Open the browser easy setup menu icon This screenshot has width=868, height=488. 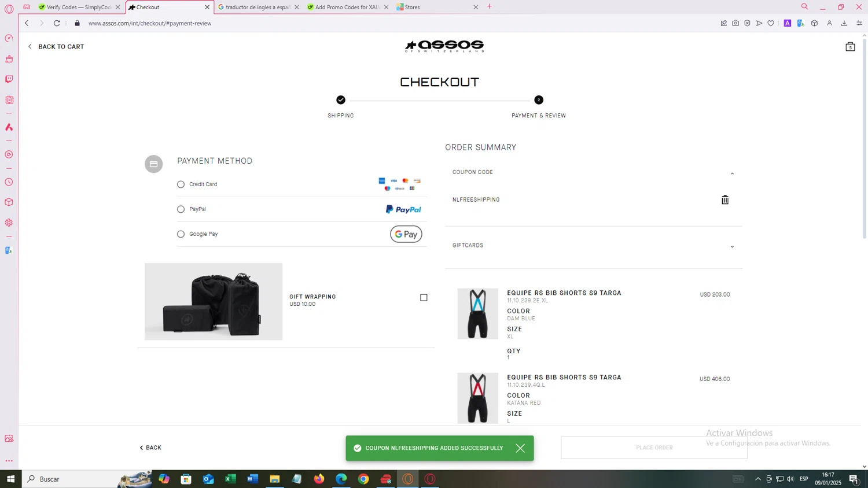[859, 23]
